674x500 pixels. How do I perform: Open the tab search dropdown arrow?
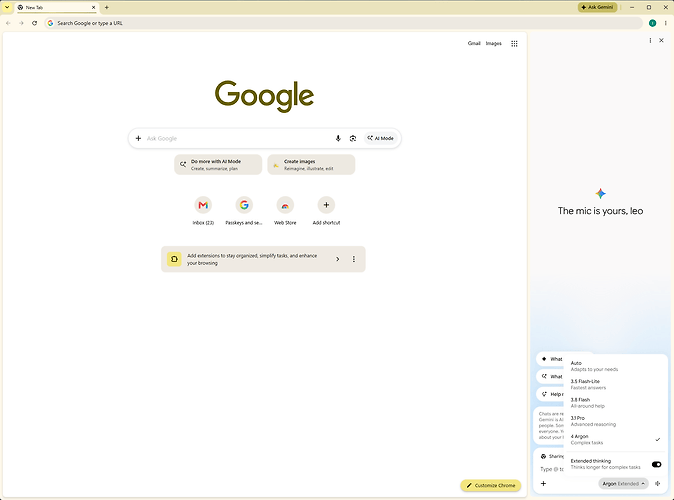[x=7, y=7]
